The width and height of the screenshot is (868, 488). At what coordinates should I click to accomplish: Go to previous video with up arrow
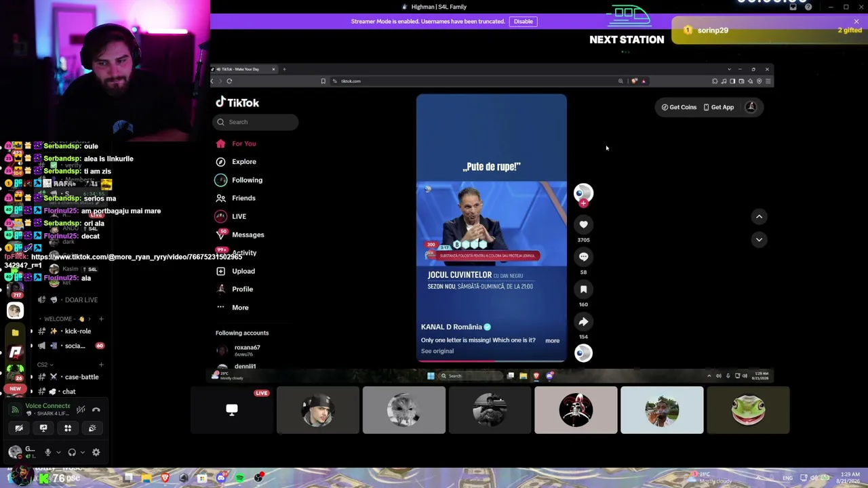[x=759, y=217]
